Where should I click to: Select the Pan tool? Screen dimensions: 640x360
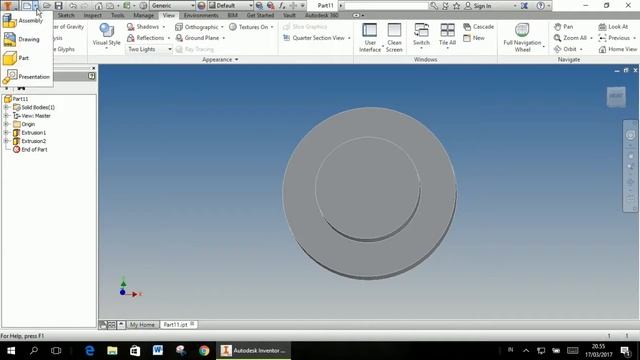tap(563, 27)
